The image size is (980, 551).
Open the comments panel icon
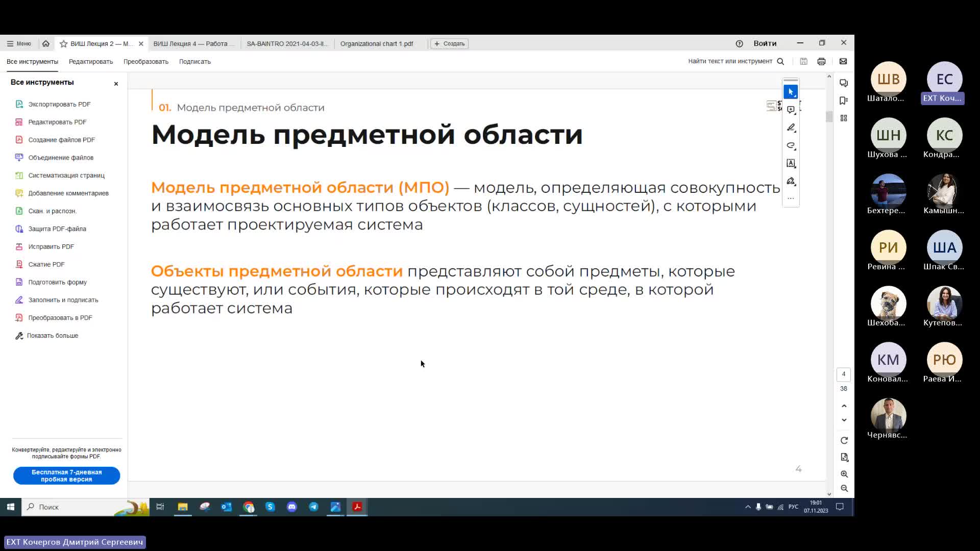(844, 83)
